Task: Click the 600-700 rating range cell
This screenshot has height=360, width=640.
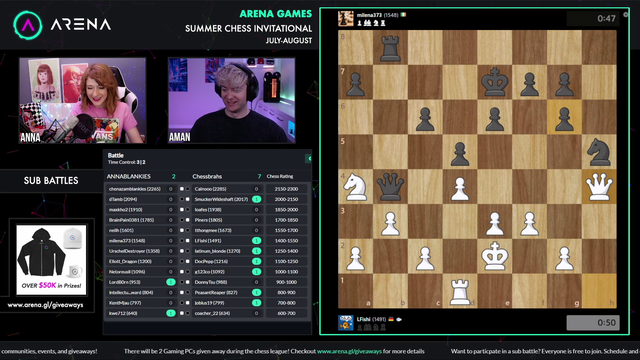Action: [287, 313]
